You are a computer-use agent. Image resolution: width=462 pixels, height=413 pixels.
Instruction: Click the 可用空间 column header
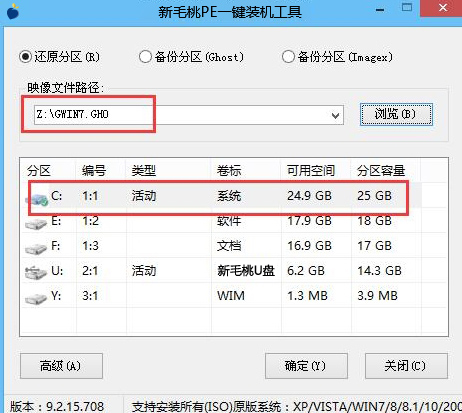[311, 171]
